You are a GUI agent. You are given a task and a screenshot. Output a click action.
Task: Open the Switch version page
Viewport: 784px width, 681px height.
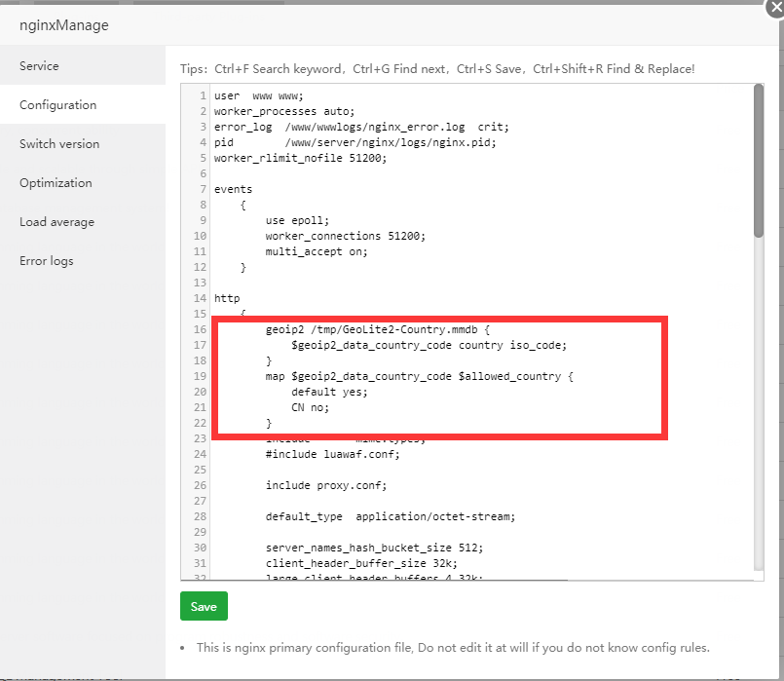coord(59,143)
